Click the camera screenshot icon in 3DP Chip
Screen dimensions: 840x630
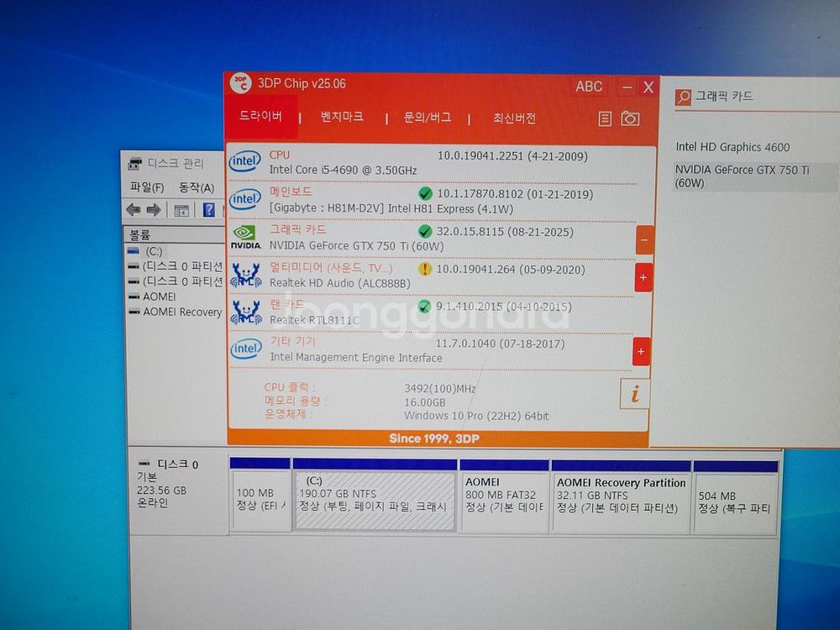[630, 118]
